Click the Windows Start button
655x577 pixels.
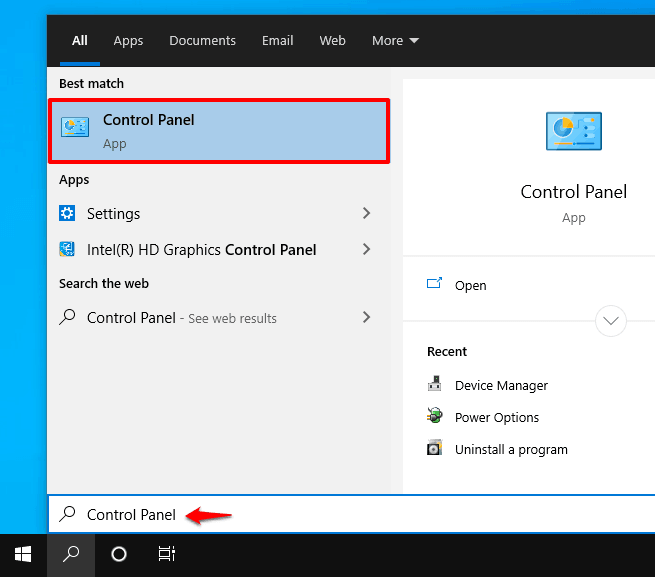[23, 554]
